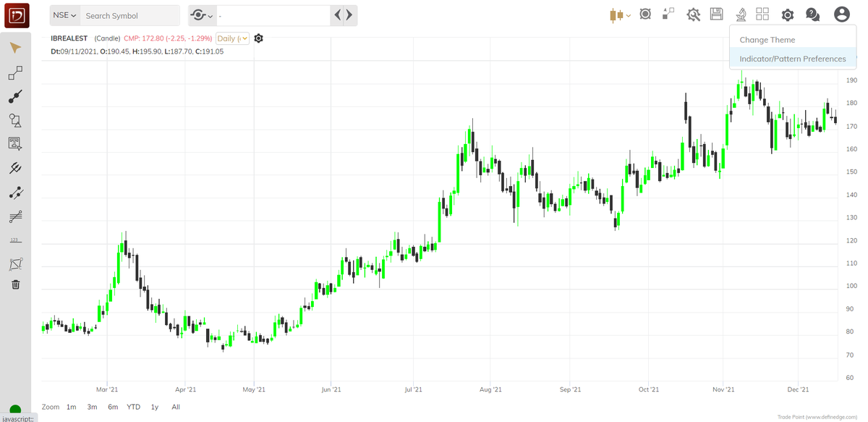This screenshot has height=422, width=868.
Task: Open the Daily timeframe dropdown
Action: [x=231, y=38]
